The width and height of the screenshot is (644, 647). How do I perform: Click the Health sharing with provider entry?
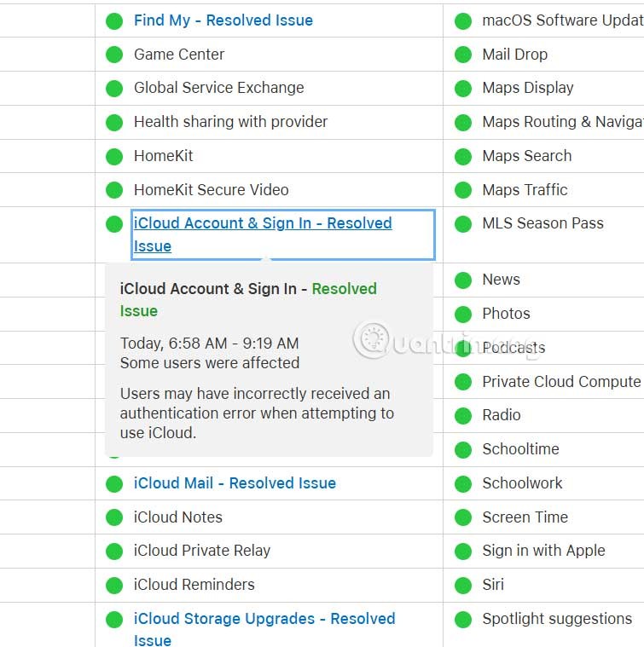pos(230,122)
